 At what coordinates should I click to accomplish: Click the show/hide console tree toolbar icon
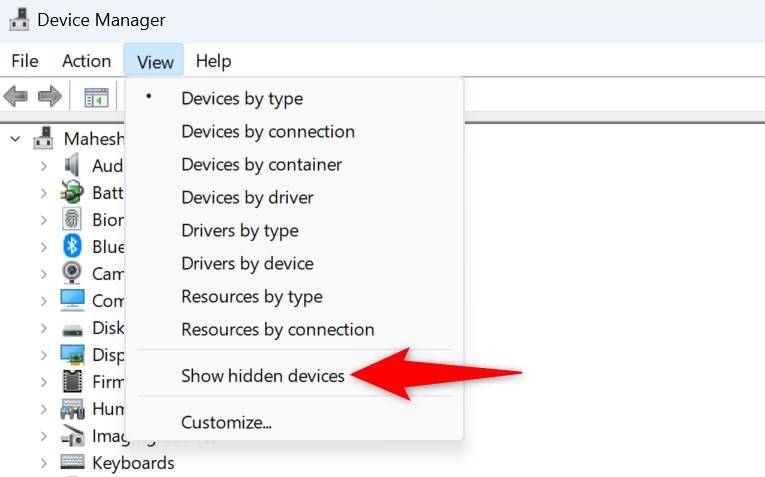click(x=96, y=97)
